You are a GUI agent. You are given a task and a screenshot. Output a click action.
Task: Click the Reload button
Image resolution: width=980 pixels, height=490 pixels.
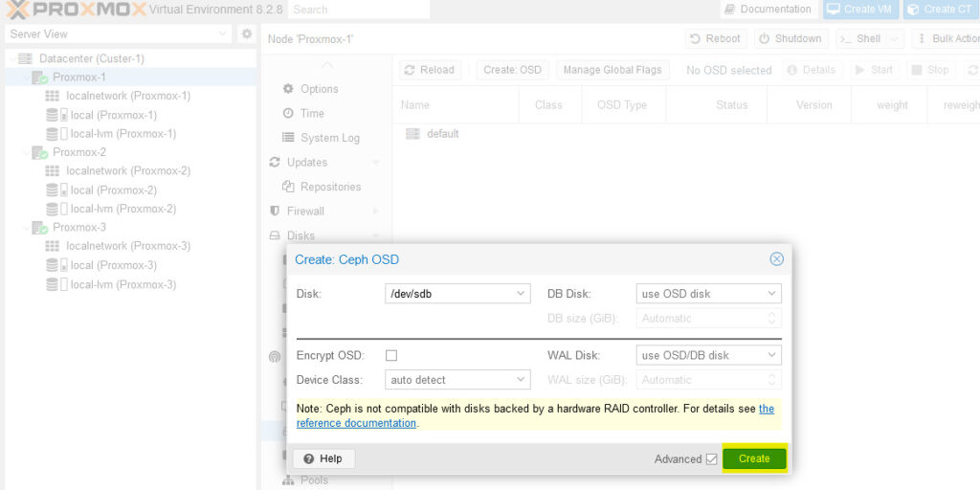(430, 70)
